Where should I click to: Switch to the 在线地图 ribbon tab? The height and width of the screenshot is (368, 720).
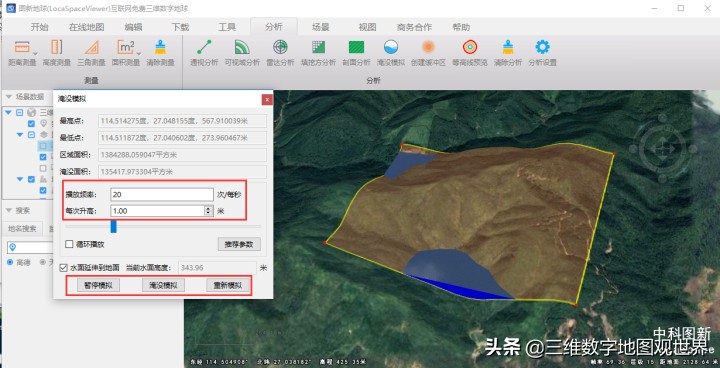(86, 27)
